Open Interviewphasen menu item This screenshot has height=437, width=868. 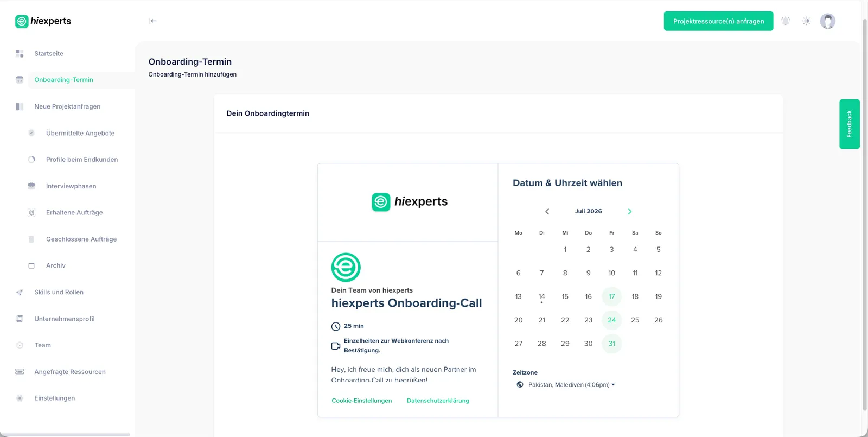(x=71, y=186)
